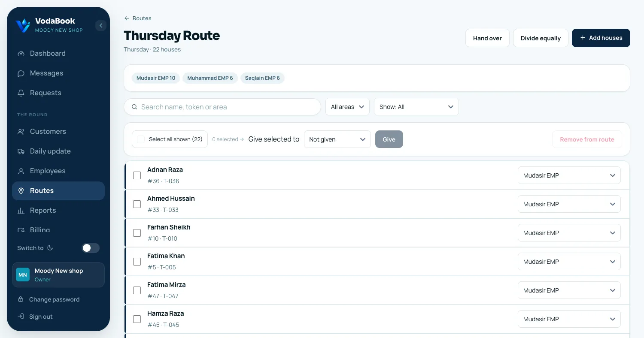644x338 pixels.
Task: Click the Saqlain EMP 6 chip
Action: pos(262,78)
